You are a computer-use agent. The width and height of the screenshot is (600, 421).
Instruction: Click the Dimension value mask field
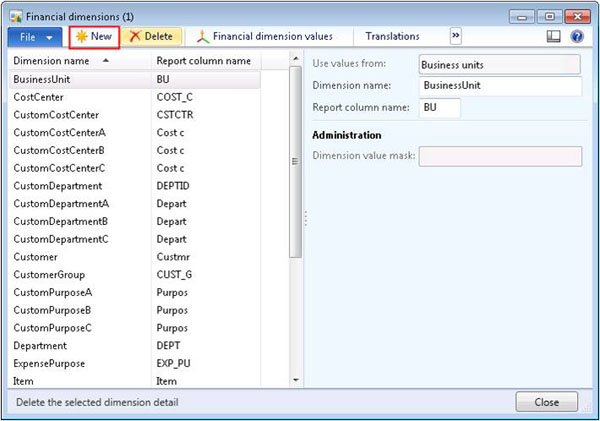tap(499, 156)
